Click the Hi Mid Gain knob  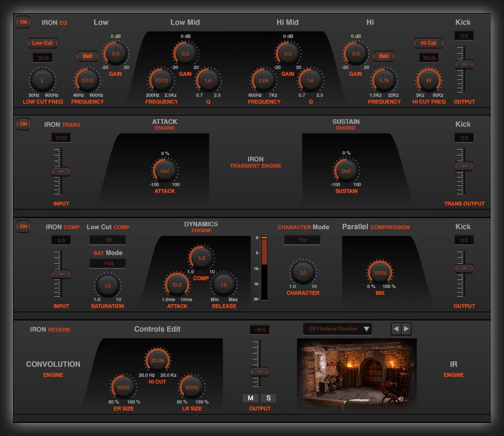288,54
